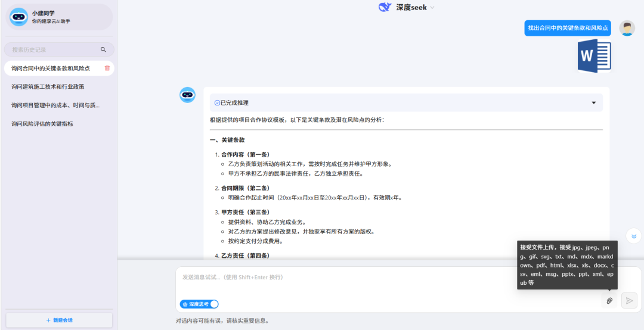This screenshot has width=644, height=330.
Task: Click the user message bubble 找出合同中的关键条款和风险点
Action: 568,28
